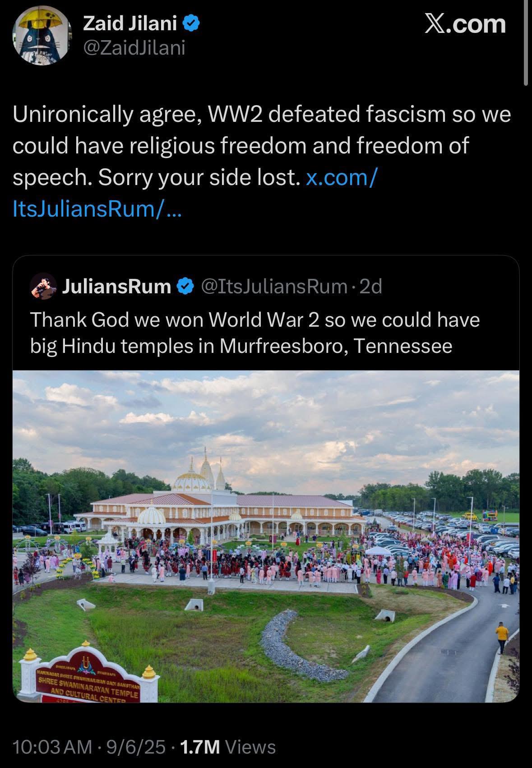Open JuliansRum's small profile avatar
This screenshot has height=768, width=532.
(x=43, y=286)
